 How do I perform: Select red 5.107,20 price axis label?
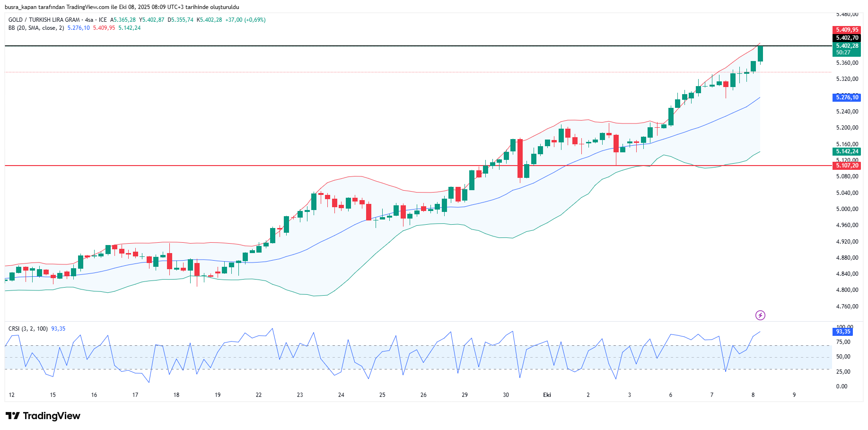click(846, 166)
